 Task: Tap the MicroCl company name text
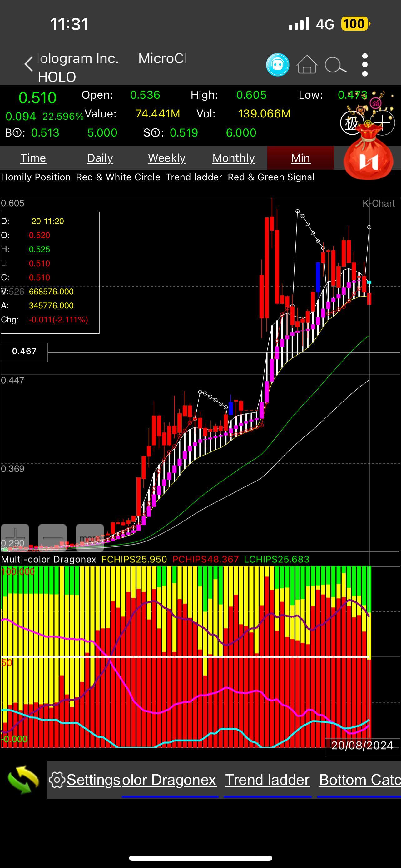tap(162, 59)
